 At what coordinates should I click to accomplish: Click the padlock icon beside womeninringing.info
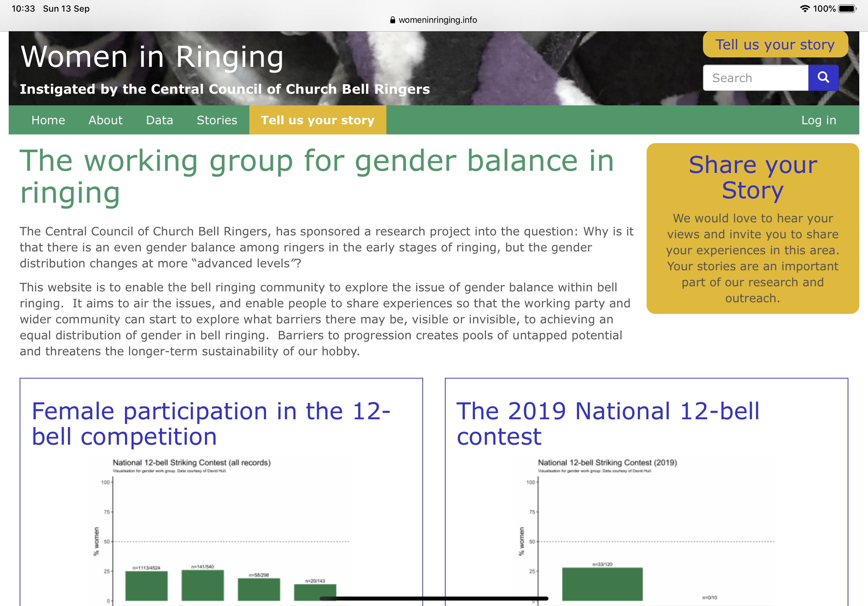[x=393, y=20]
